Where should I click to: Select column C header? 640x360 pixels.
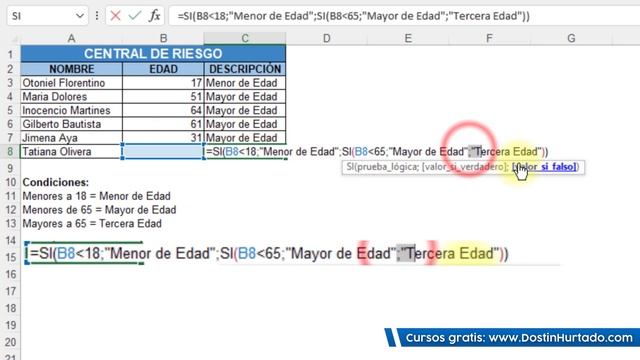245,38
